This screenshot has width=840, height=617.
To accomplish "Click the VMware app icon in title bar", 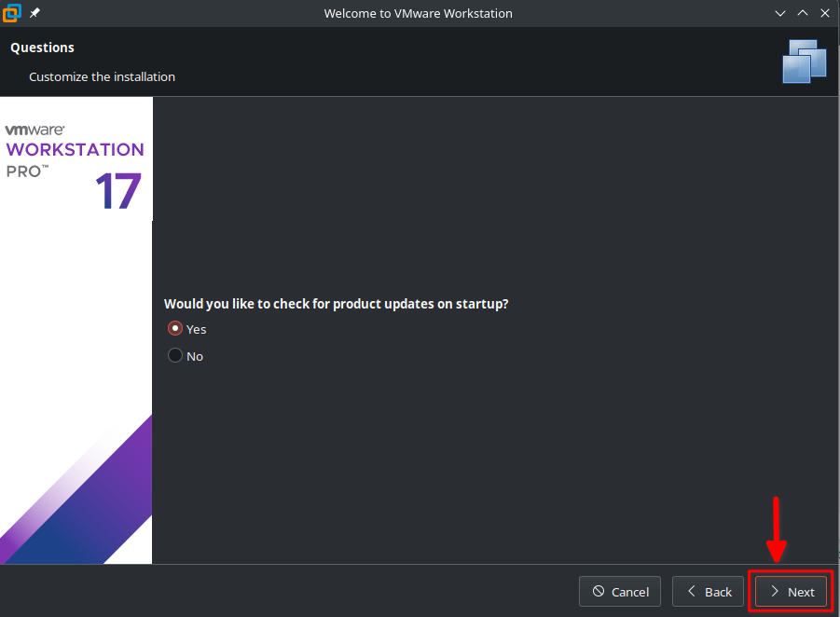I will pyautogui.click(x=12, y=13).
